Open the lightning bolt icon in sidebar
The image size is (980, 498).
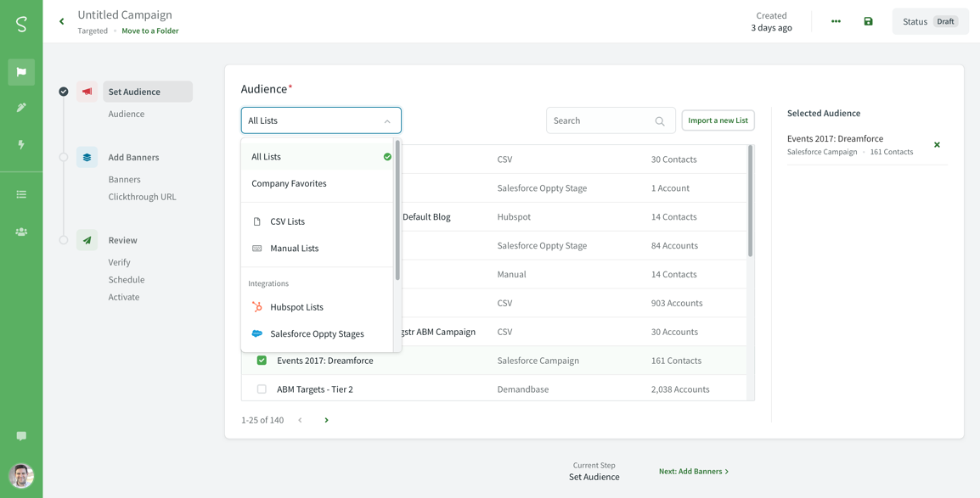click(x=21, y=145)
